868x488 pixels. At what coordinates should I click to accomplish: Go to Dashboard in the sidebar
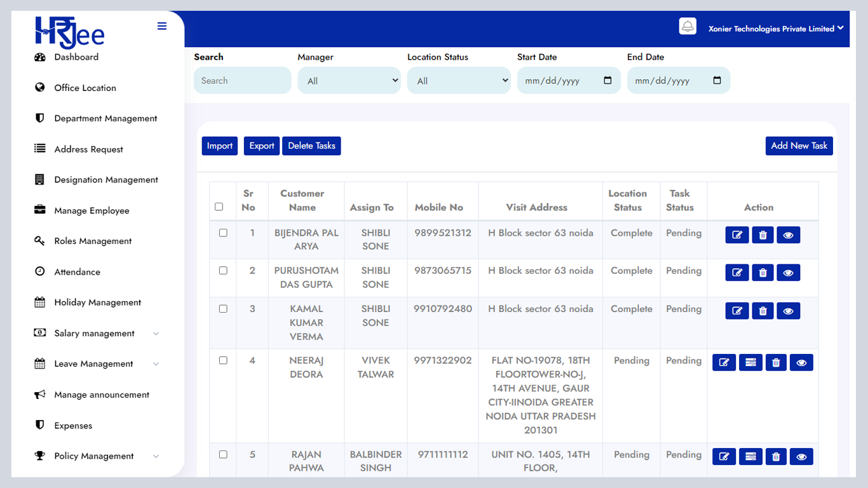pyautogui.click(x=76, y=57)
